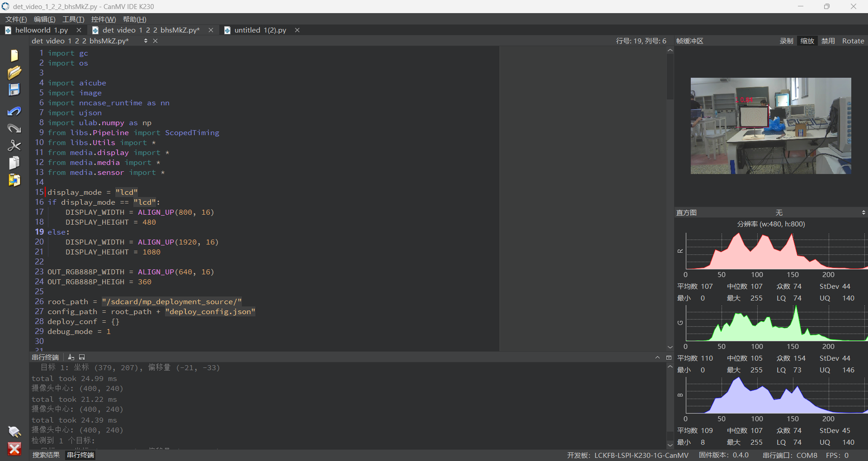Click the green G channel histogram

[776, 323]
